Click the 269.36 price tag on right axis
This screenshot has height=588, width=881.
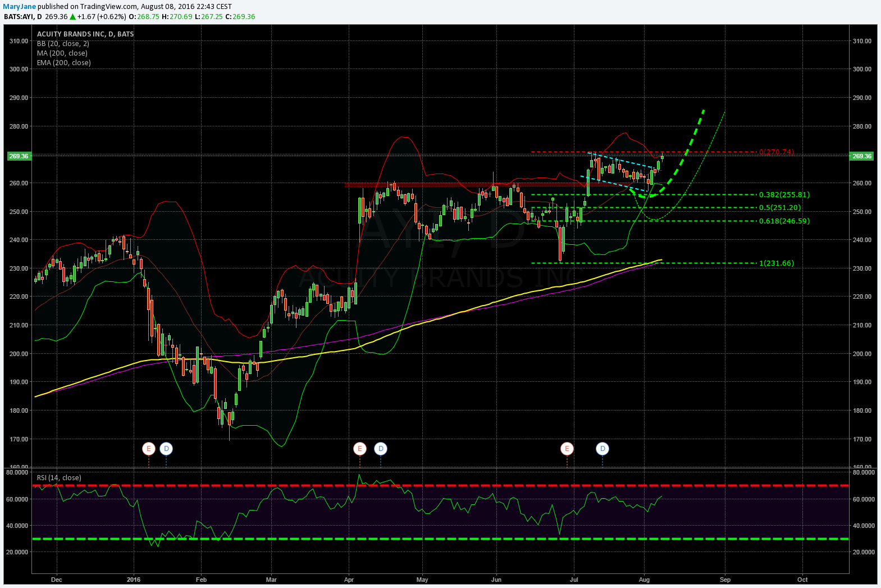pyautogui.click(x=862, y=156)
